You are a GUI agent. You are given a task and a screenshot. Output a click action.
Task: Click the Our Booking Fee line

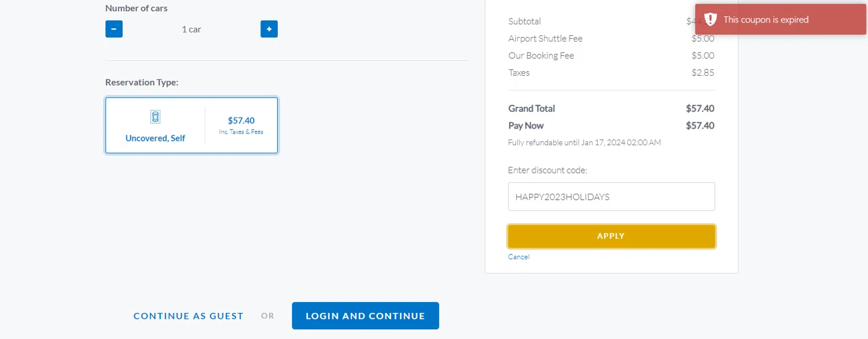pyautogui.click(x=541, y=56)
